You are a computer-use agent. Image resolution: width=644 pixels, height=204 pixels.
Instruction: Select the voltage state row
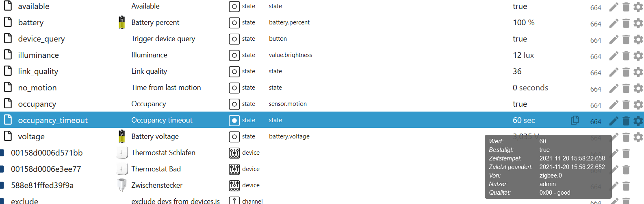click(x=31, y=136)
